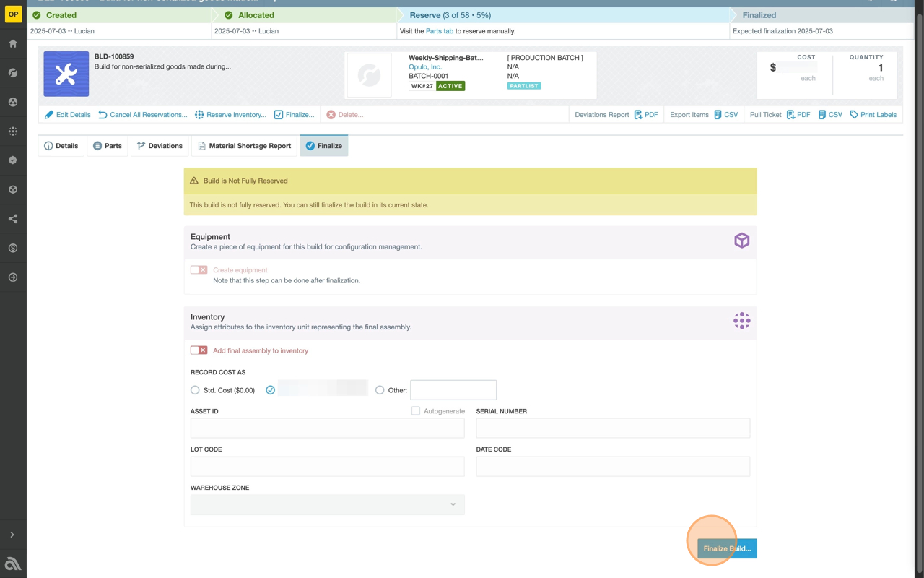
Task: Open the share icon in the sidebar
Action: pyautogui.click(x=13, y=219)
